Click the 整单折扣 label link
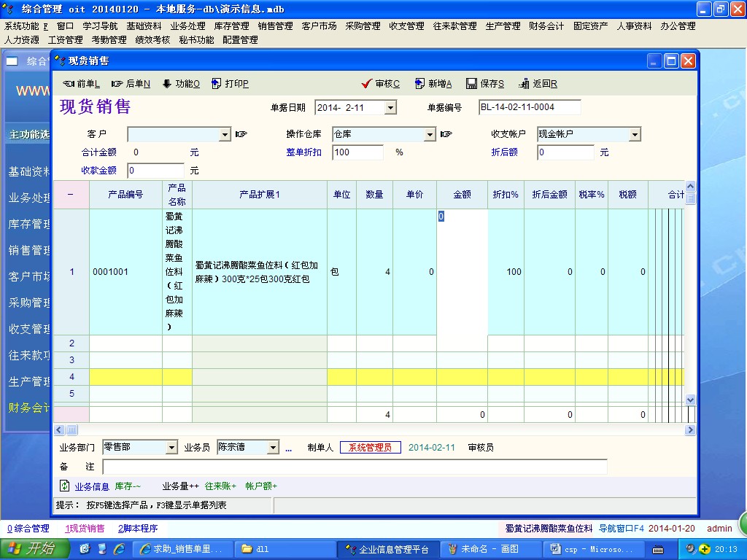 [303, 152]
